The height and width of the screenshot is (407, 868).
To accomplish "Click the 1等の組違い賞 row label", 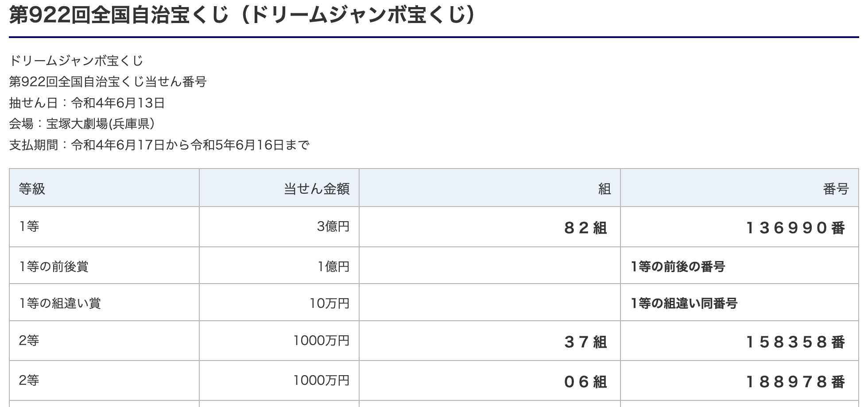I will pos(60,303).
